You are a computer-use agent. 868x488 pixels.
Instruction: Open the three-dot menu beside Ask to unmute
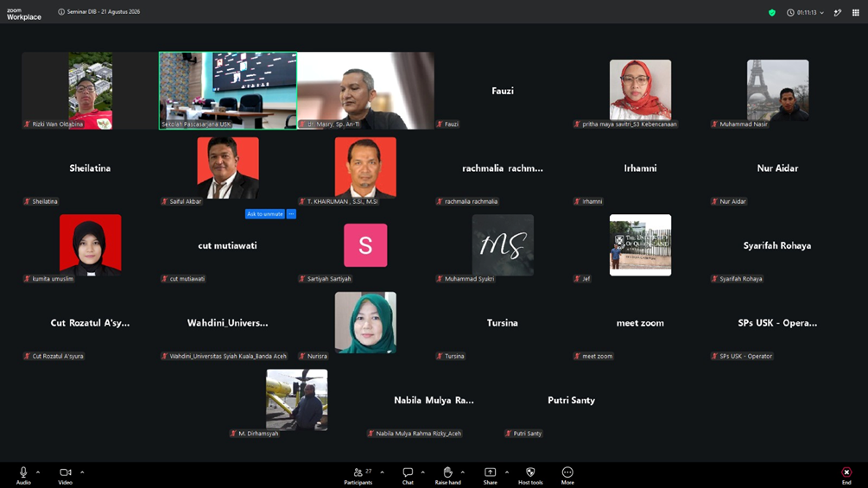click(291, 214)
